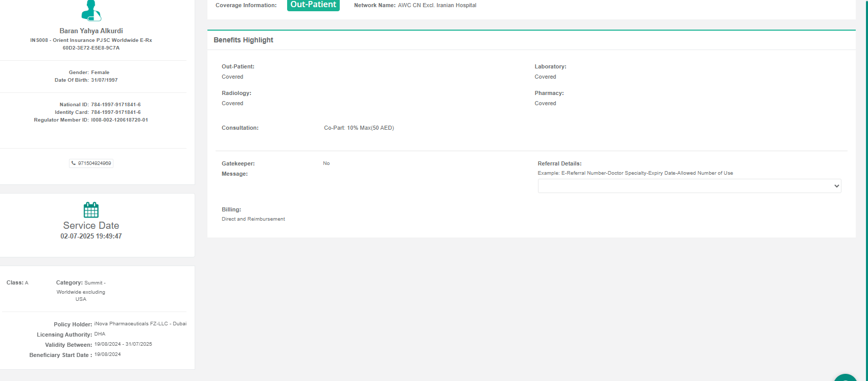Click the Referral Details dropdown arrow

tap(836, 186)
